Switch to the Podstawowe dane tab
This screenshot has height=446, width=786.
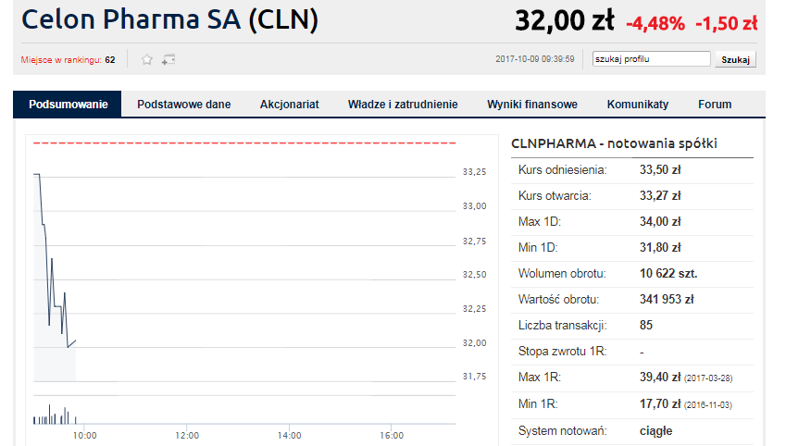point(184,104)
